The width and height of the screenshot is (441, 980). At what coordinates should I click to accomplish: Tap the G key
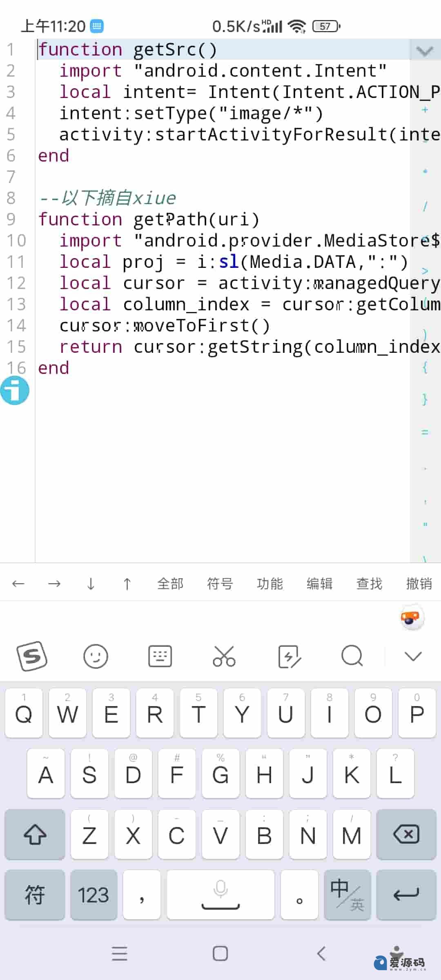220,774
